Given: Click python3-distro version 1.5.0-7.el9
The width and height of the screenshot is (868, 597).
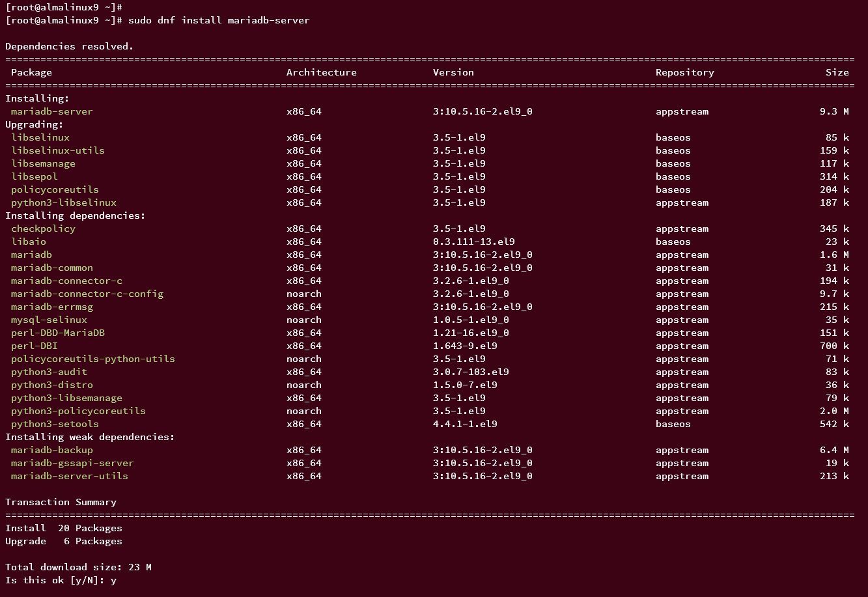Looking at the screenshot, I should coord(465,385).
